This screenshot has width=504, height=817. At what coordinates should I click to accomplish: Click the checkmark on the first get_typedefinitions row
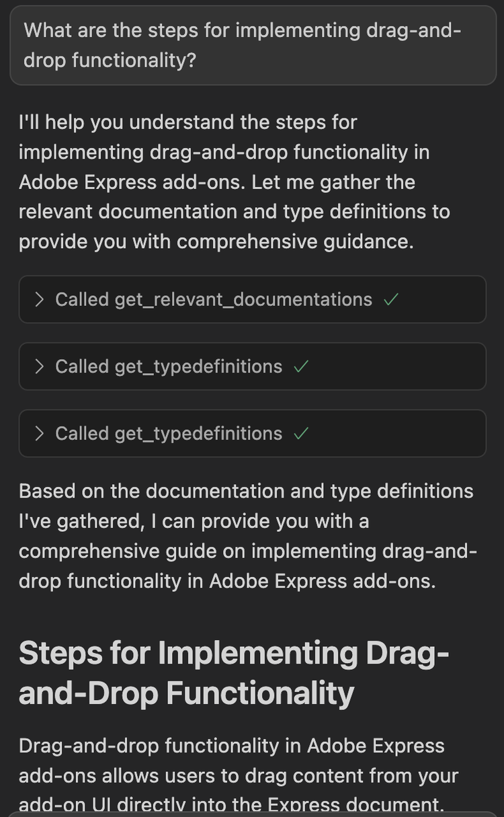pyautogui.click(x=301, y=367)
